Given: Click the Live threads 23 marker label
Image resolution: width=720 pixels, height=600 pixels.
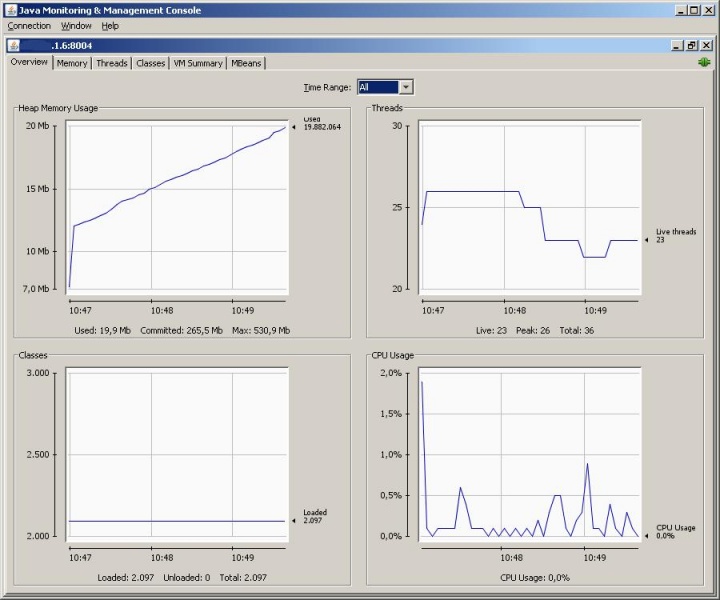Looking at the screenshot, I should 675,236.
